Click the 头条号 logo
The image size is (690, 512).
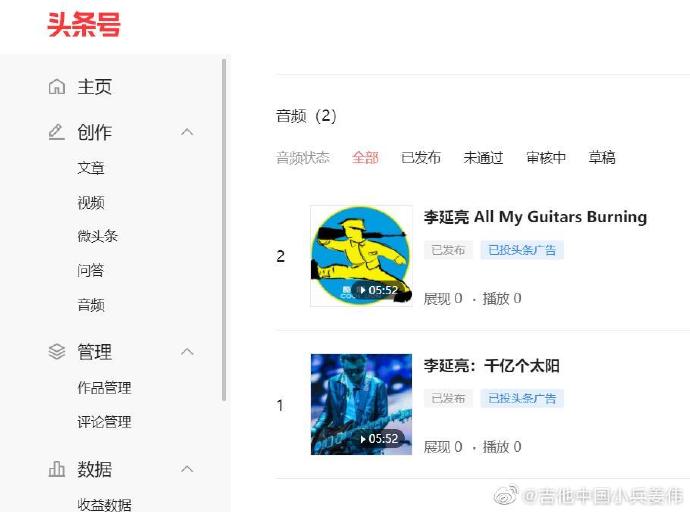[84, 25]
